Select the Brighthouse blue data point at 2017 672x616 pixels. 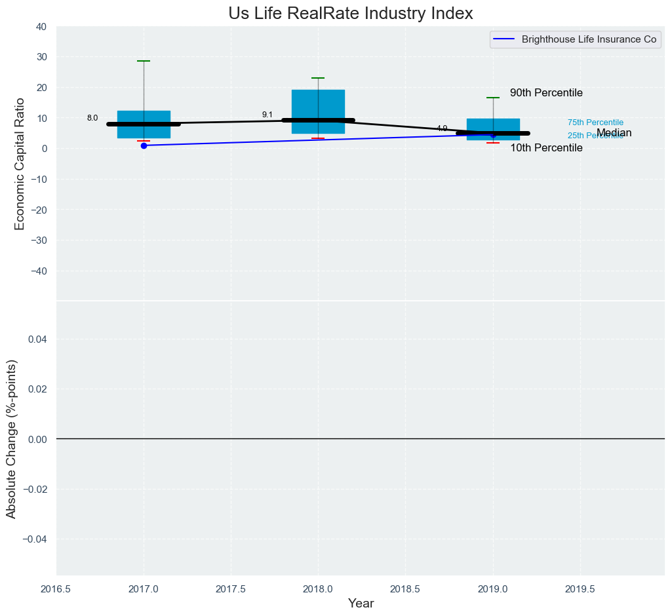[x=144, y=145]
